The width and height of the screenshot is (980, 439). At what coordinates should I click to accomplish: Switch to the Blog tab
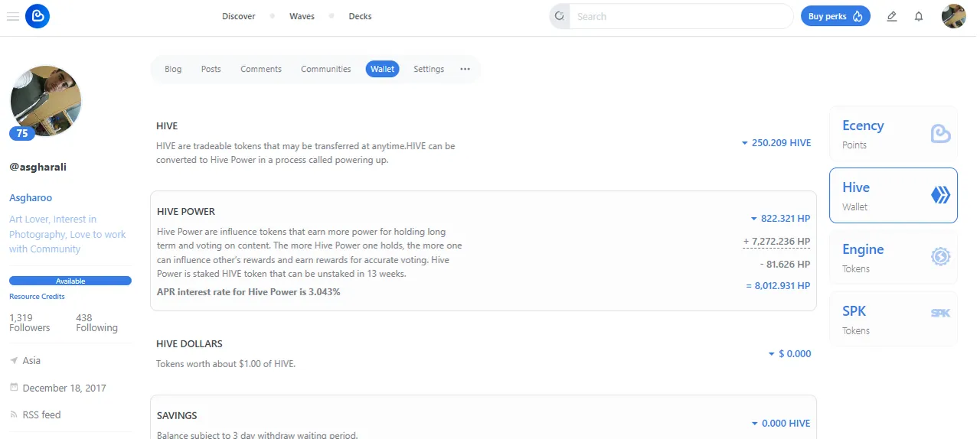click(x=173, y=69)
